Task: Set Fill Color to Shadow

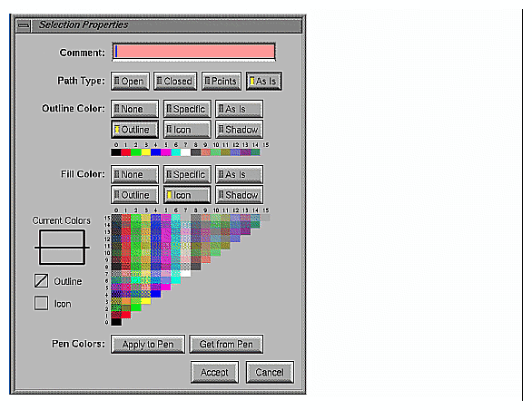Action: 239,195
